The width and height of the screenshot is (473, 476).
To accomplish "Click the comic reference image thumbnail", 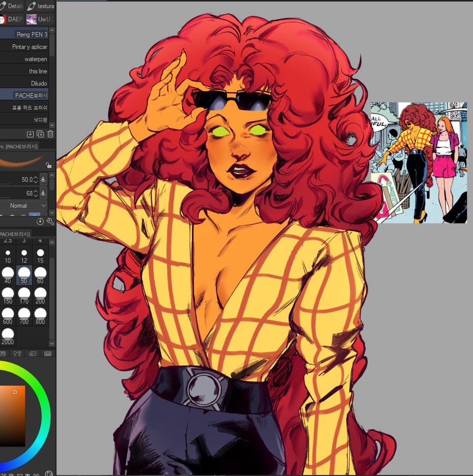I will tap(419, 163).
